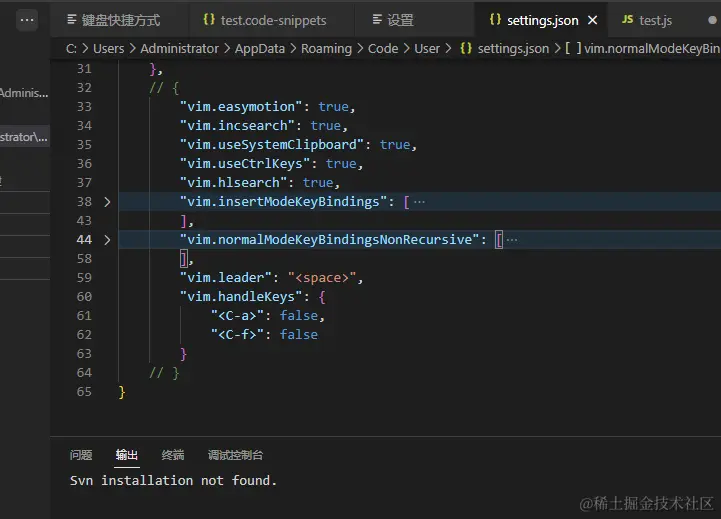
Task: Click the "vim.easymotion" key text
Action: coord(241,107)
